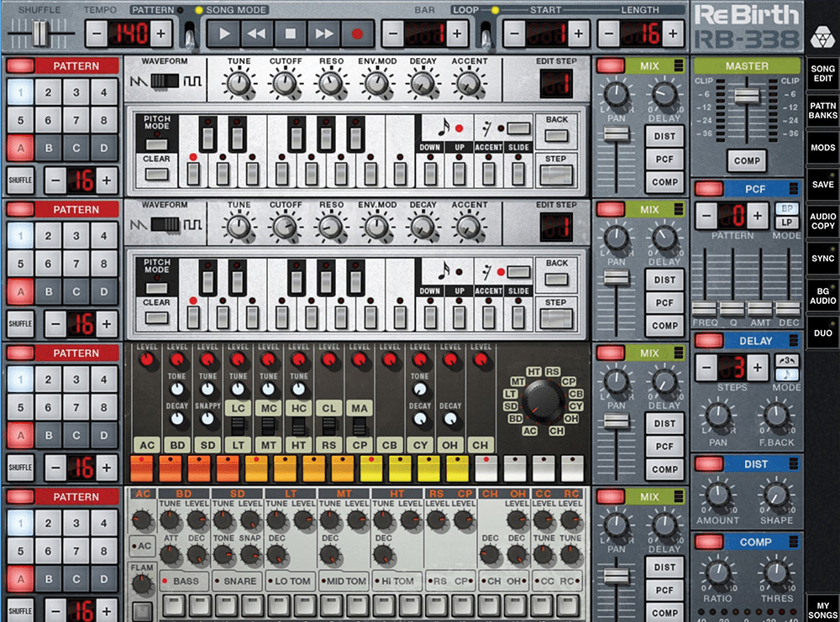Increase the PCF Pattern number
This screenshot has height=622, width=840.
click(x=759, y=216)
